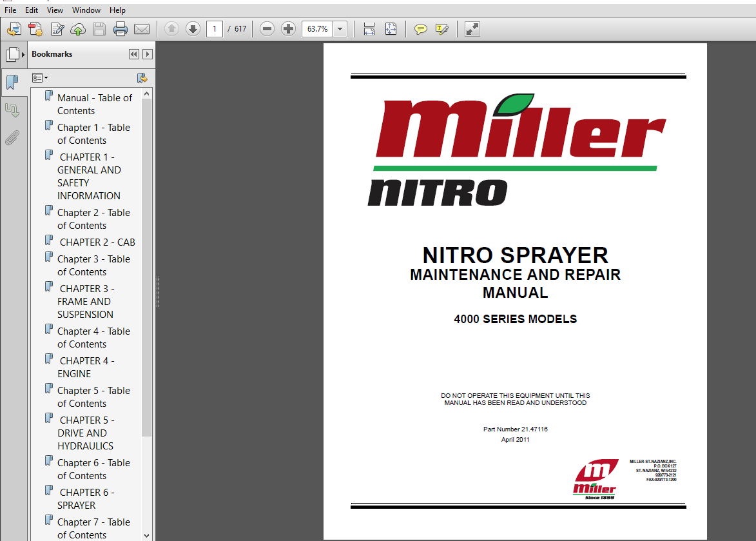Screen dimensions: 756x541
Task: Open bookmark 'CHAPTER 1 - GENERAL AND SAFETY INFORMATION'
Action: [89, 177]
